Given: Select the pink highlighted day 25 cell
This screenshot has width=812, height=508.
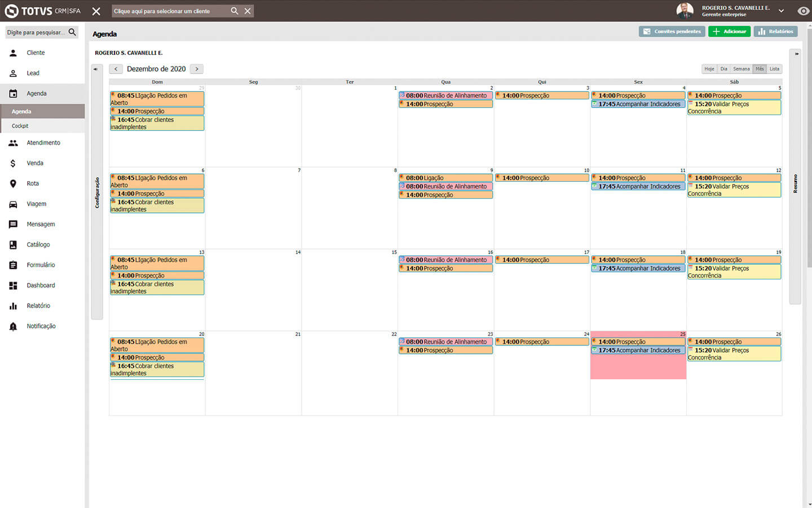Looking at the screenshot, I should tap(638, 367).
